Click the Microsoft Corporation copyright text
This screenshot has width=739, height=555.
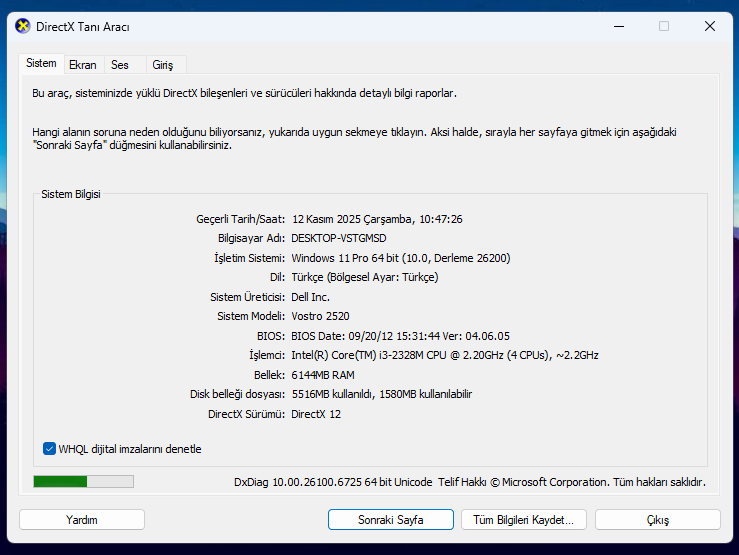(x=572, y=482)
